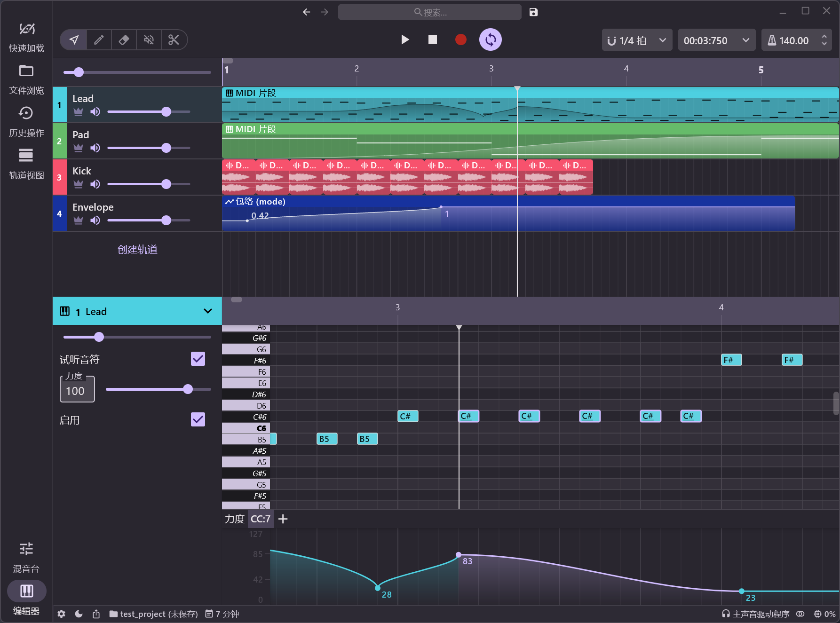Uncheck the 启用 checkbox

(198, 419)
